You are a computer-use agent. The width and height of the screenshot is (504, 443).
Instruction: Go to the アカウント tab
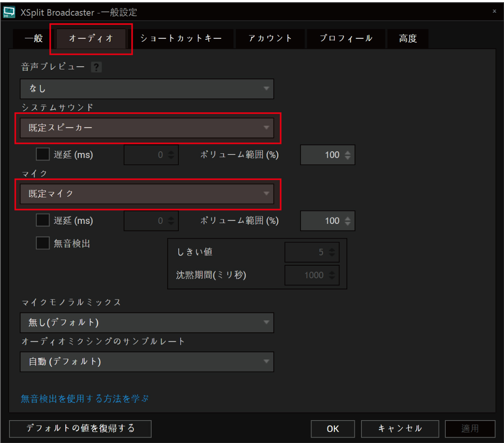(270, 39)
